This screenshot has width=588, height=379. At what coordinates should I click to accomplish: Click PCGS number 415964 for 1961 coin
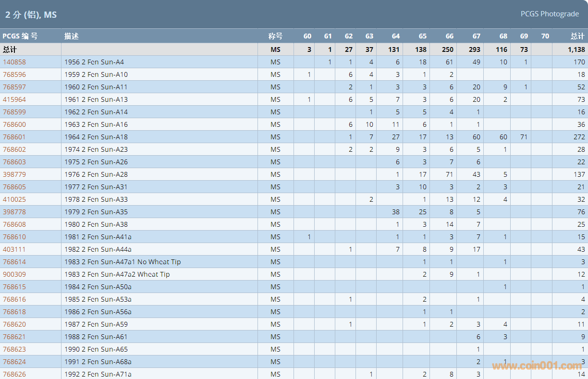[14, 99]
